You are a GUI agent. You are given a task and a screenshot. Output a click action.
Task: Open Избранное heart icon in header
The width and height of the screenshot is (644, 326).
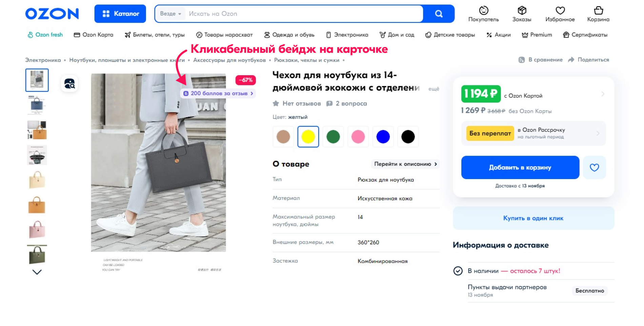tap(560, 11)
